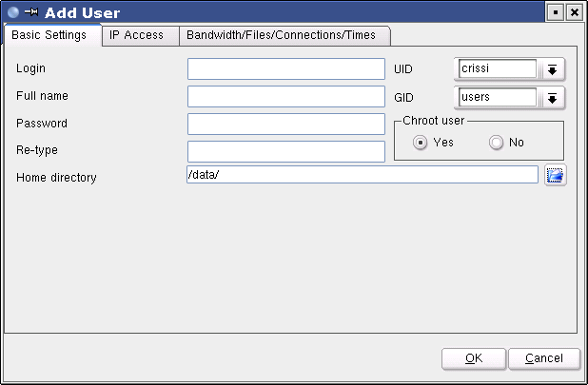The image size is (588, 385).
Task: Click the Cancel button
Action: pos(544,358)
